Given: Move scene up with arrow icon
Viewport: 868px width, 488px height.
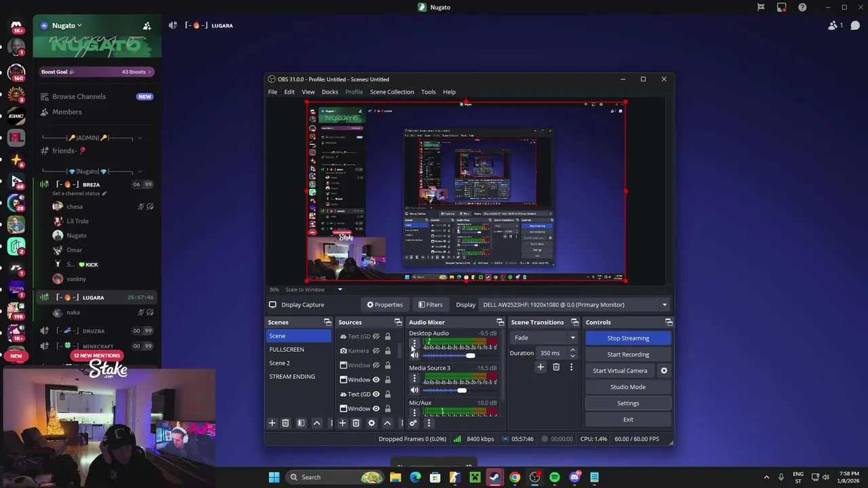Looking at the screenshot, I should (317, 423).
